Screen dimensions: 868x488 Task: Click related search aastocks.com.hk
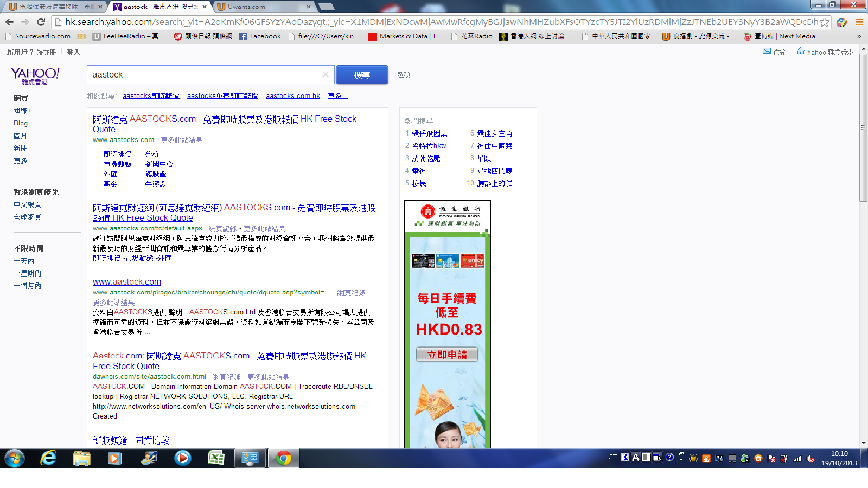pos(293,95)
